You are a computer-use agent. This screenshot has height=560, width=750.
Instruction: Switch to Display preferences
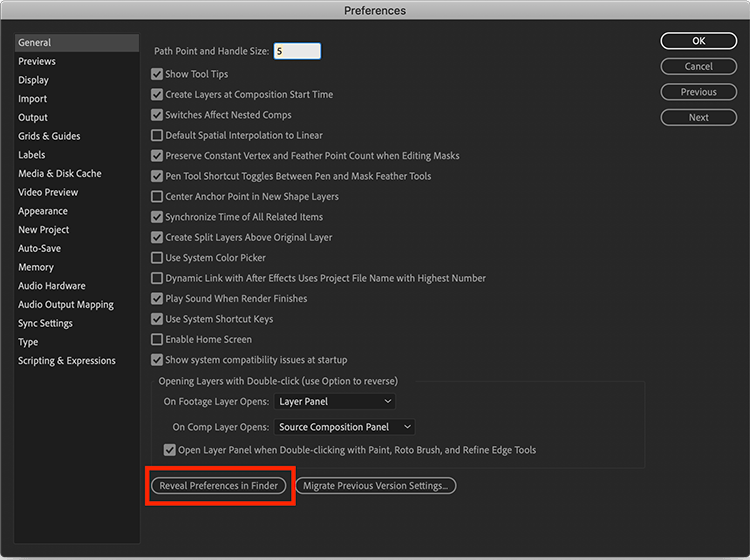click(33, 80)
